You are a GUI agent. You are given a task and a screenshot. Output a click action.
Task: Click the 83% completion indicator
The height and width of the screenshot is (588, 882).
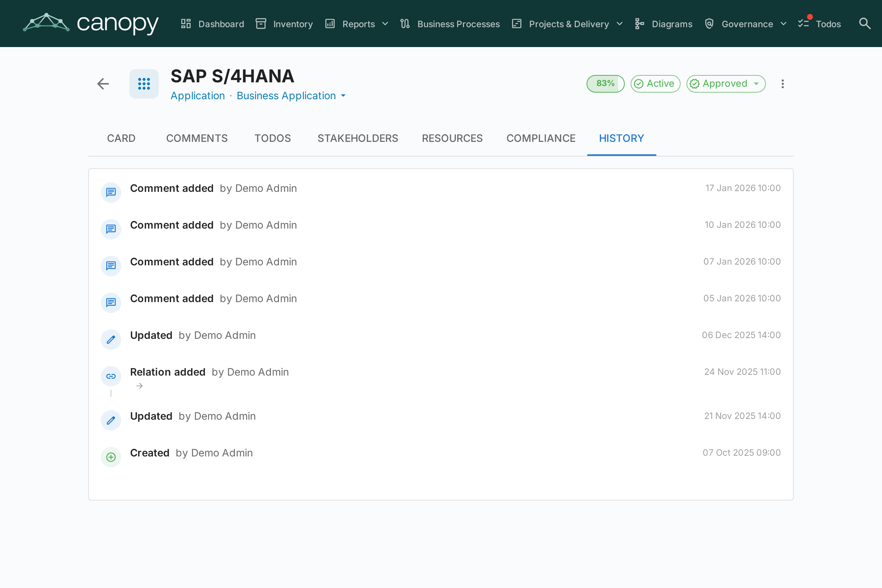[x=605, y=84]
